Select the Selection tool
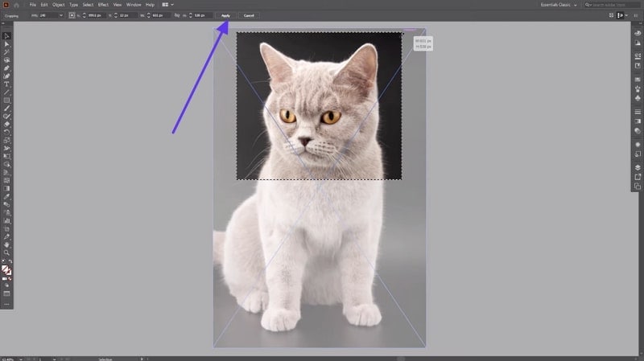Screen dimensions: 644x361 click(x=6, y=36)
